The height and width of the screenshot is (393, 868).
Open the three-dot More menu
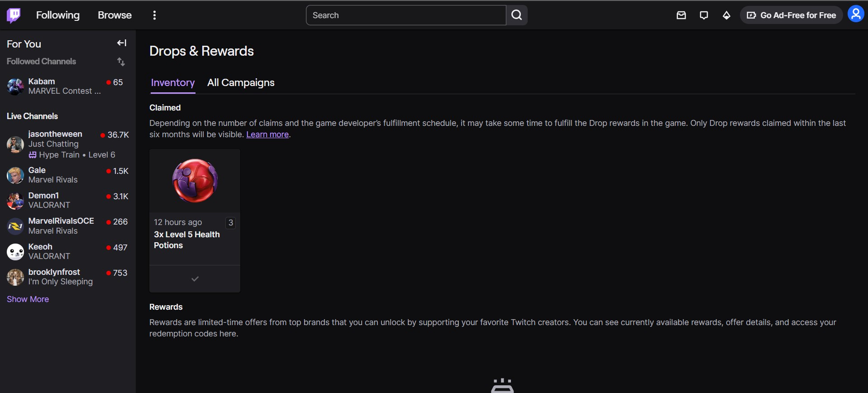click(x=155, y=15)
